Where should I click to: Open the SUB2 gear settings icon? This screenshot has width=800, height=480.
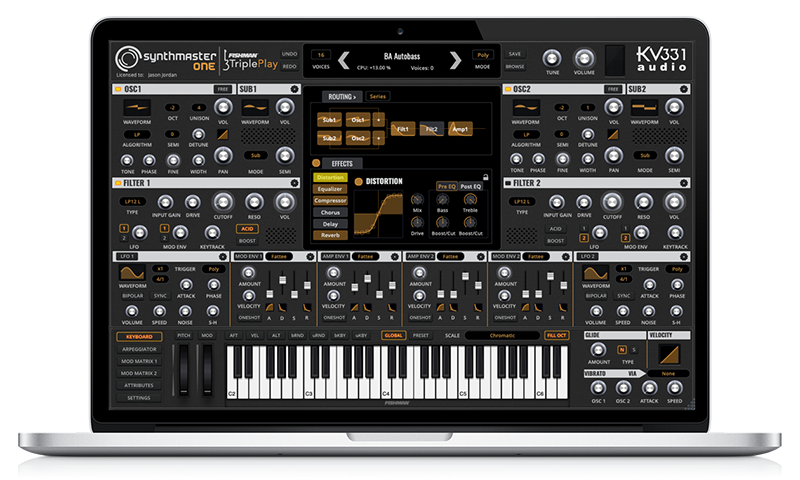point(684,89)
